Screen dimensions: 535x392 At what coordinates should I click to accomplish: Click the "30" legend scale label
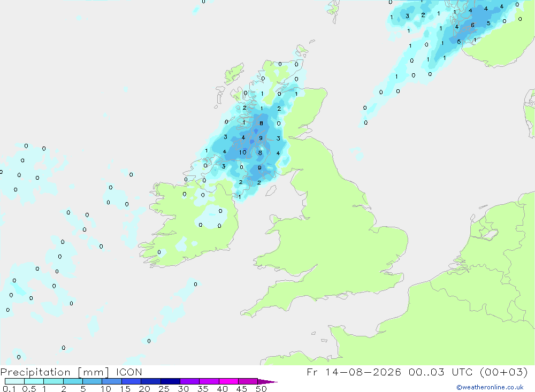(183, 389)
